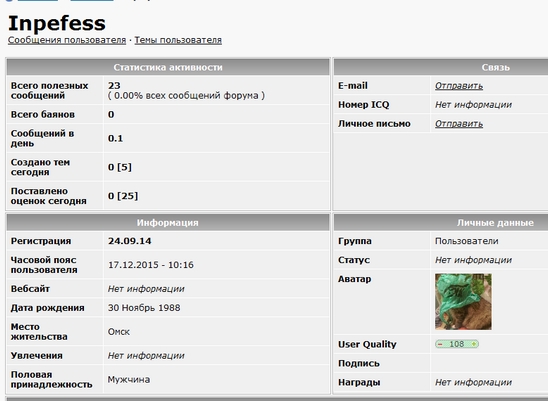Click Нет информации in Статус row
The height and width of the screenshot is (401, 548).
tap(473, 260)
